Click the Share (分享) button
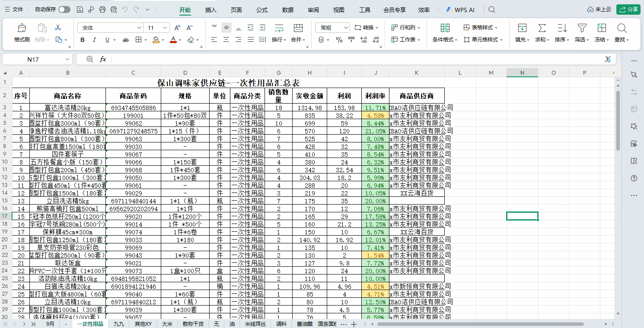The image size is (644, 328). click(x=628, y=9)
